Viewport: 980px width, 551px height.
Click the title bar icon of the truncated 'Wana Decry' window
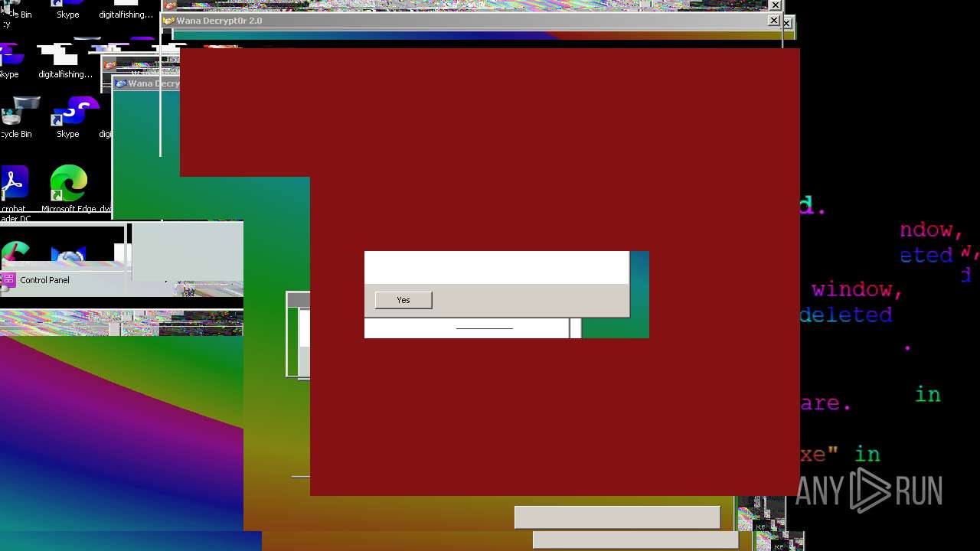click(x=120, y=83)
